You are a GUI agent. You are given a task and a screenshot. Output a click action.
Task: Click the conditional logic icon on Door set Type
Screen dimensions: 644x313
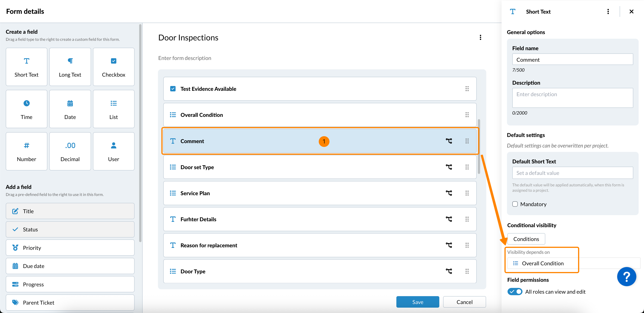pos(449,167)
